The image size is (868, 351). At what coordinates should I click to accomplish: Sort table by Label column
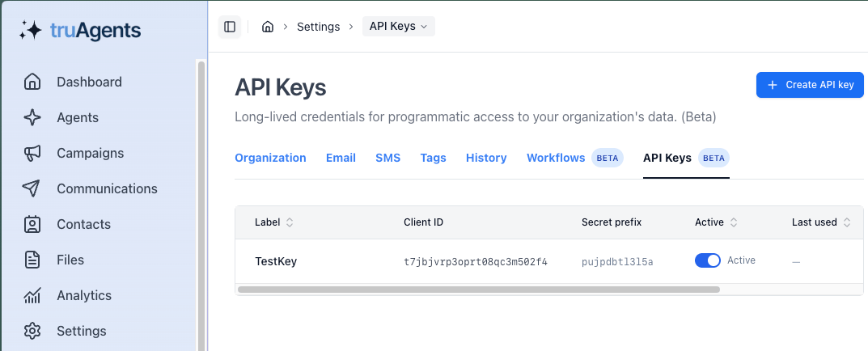click(x=274, y=222)
